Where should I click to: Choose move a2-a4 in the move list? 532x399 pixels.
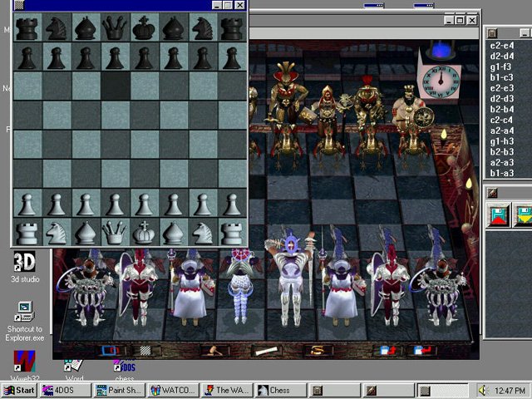[501, 131]
